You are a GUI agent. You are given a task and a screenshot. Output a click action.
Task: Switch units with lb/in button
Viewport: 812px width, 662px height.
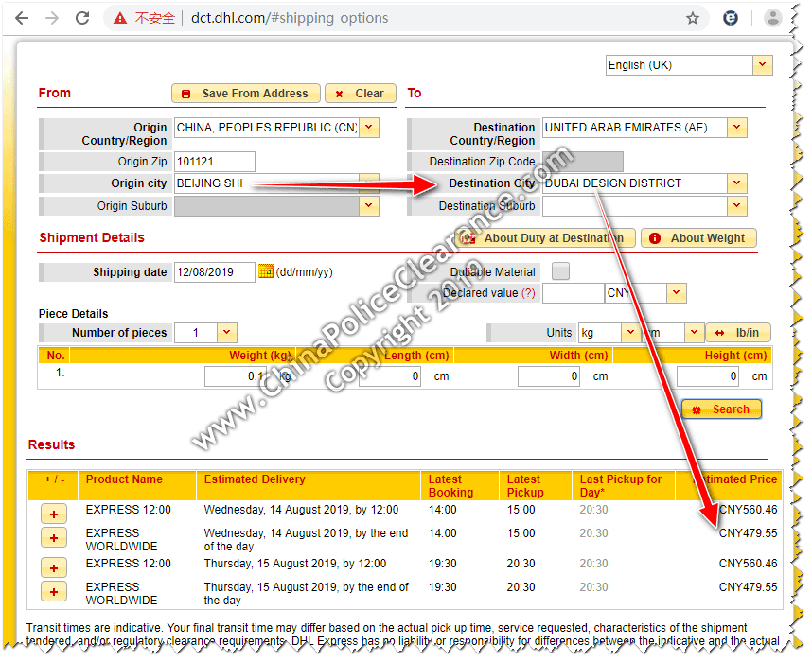[x=738, y=333]
